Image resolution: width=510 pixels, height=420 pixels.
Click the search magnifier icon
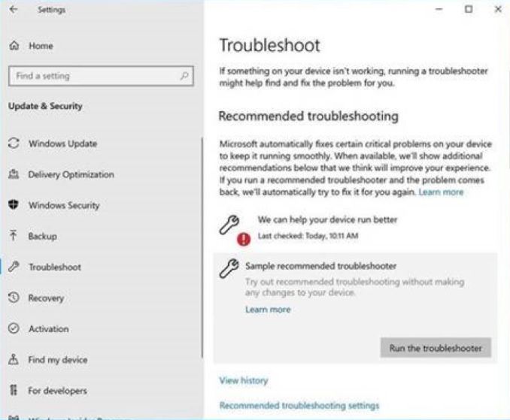pyautogui.click(x=184, y=76)
